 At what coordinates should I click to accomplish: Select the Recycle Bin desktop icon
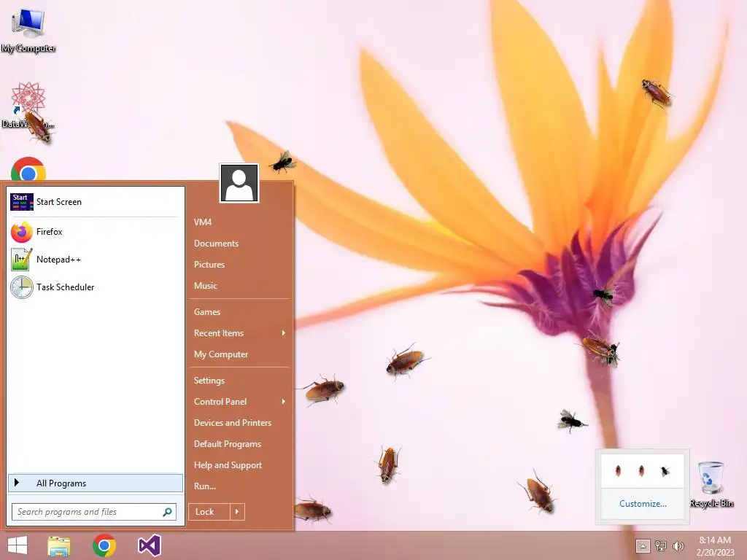point(711,484)
